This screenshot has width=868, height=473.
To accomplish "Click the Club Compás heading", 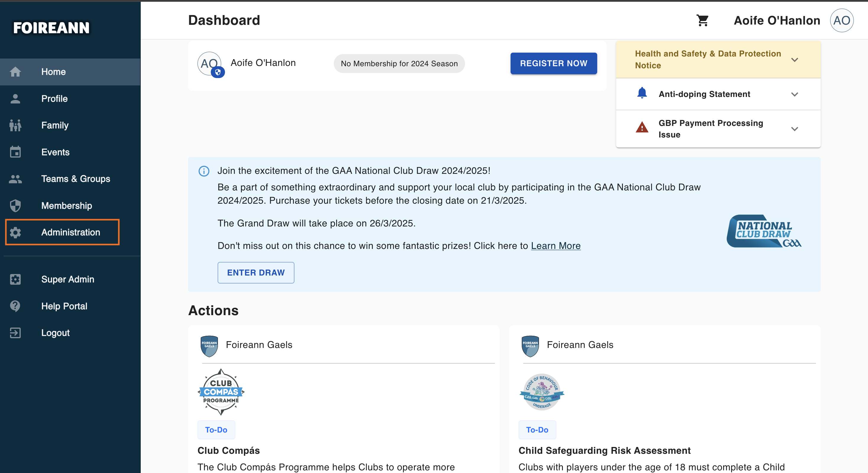I will point(229,451).
